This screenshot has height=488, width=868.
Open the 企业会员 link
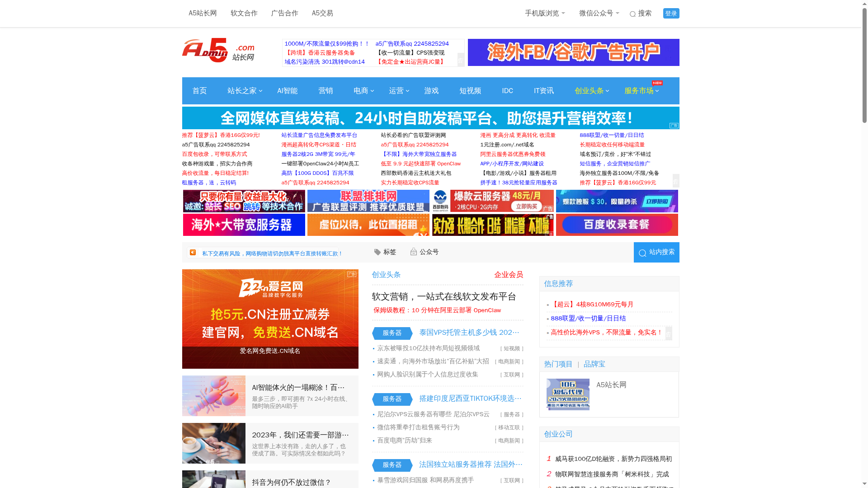click(509, 275)
